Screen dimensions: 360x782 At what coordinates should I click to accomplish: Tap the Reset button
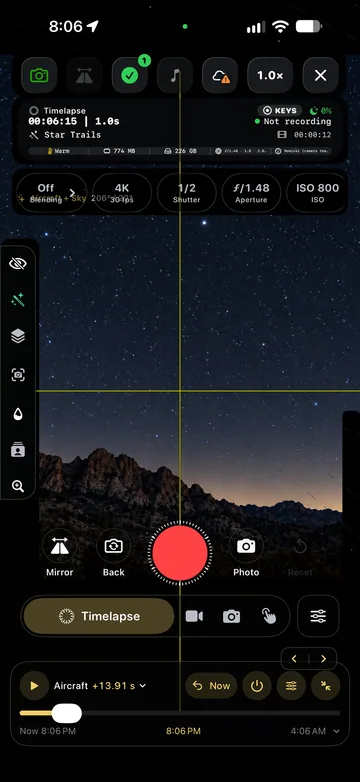[300, 553]
